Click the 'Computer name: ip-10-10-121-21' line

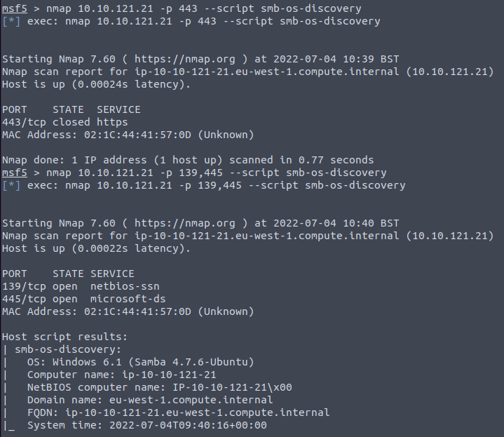[121, 375]
